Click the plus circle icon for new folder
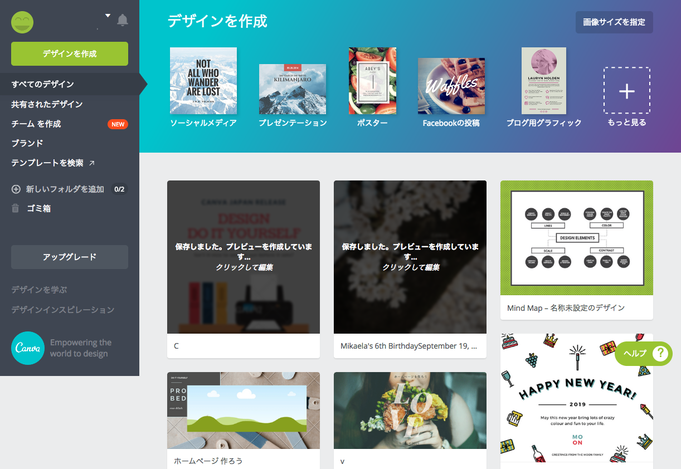Image resolution: width=681 pixels, height=469 pixels. tap(16, 189)
